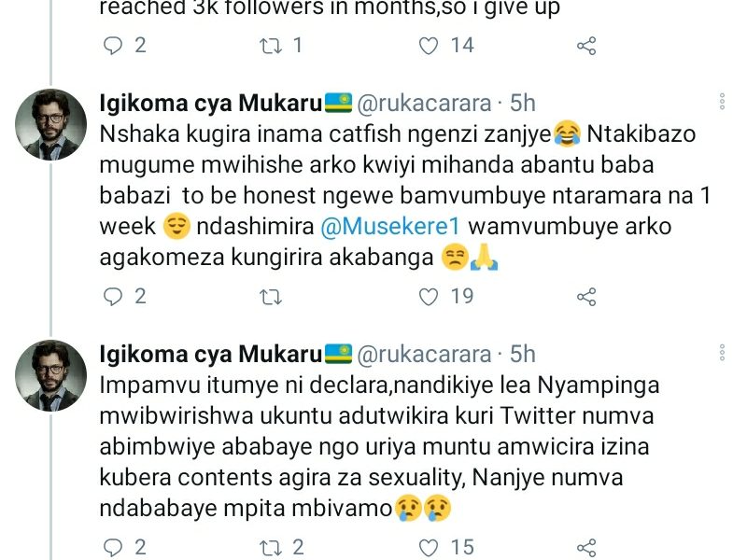
Task: Like the top tweet with 14 likes
Action: (429, 45)
